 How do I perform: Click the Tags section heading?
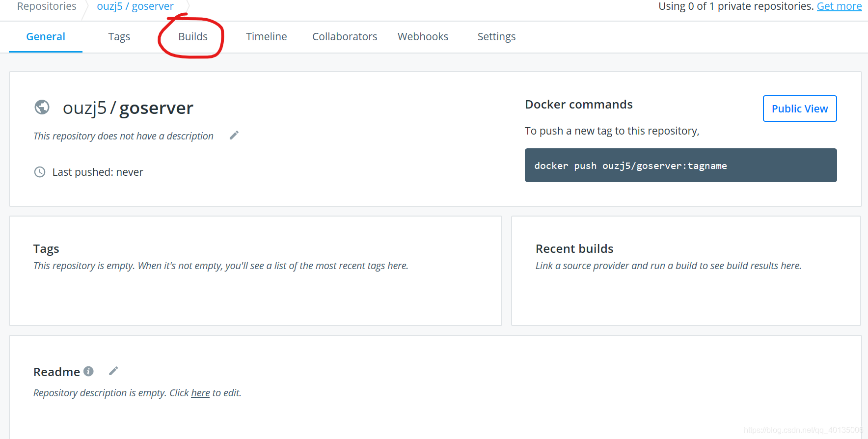(x=46, y=249)
